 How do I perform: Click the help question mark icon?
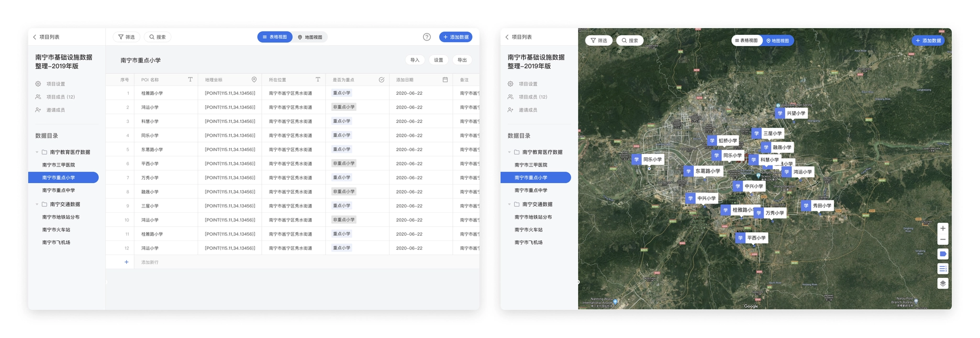pos(426,37)
